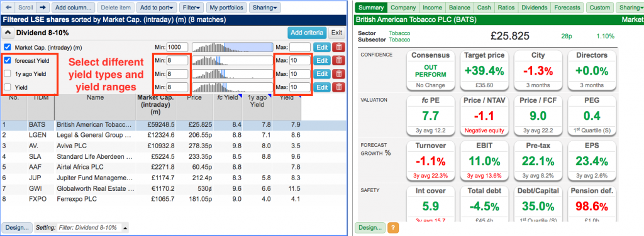
Task: Toggle the Market Cap. (intraday) checkbox
Action: pyautogui.click(x=8, y=48)
